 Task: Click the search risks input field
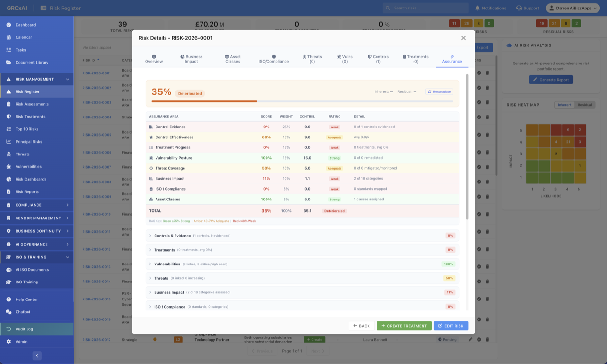(425, 8)
